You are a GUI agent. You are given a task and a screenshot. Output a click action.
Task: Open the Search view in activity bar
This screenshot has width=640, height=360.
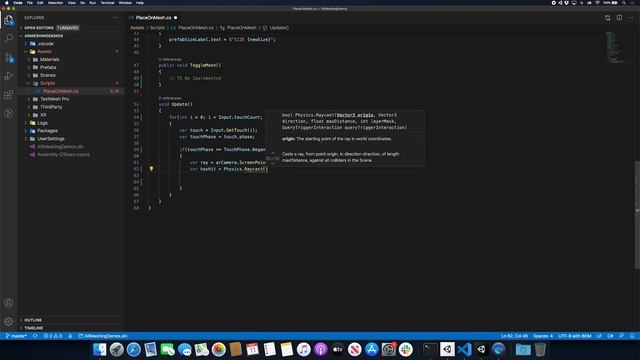[9, 38]
